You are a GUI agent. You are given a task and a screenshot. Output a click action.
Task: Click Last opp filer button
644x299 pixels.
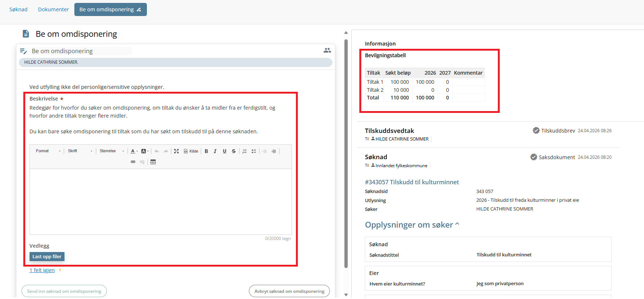(x=47, y=257)
